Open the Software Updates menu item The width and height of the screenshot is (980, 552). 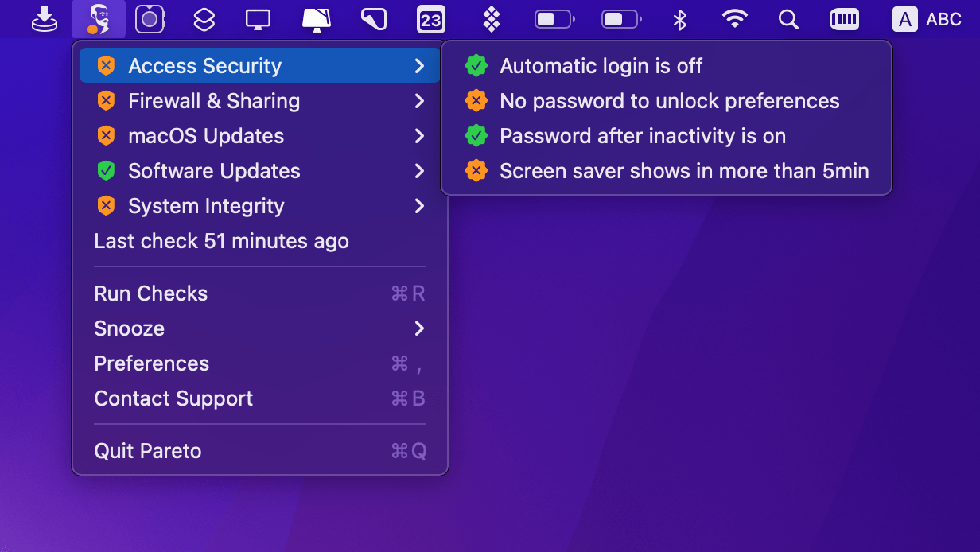(213, 171)
